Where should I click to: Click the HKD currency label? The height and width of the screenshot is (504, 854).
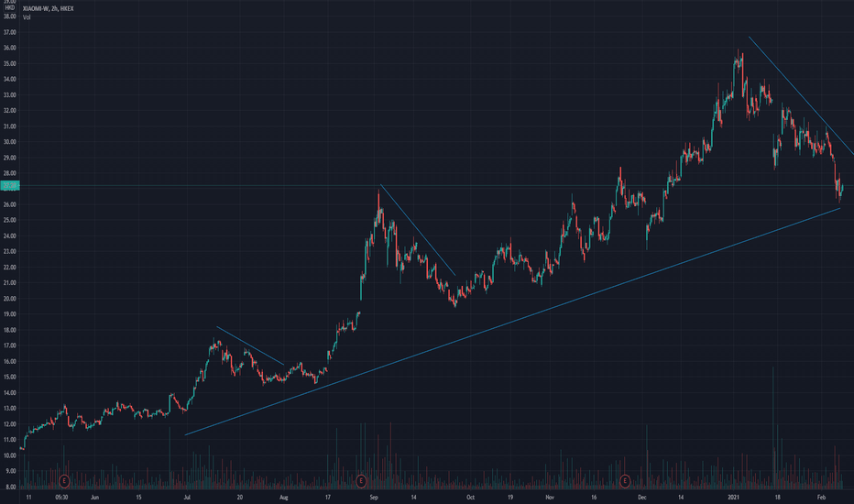[9, 8]
